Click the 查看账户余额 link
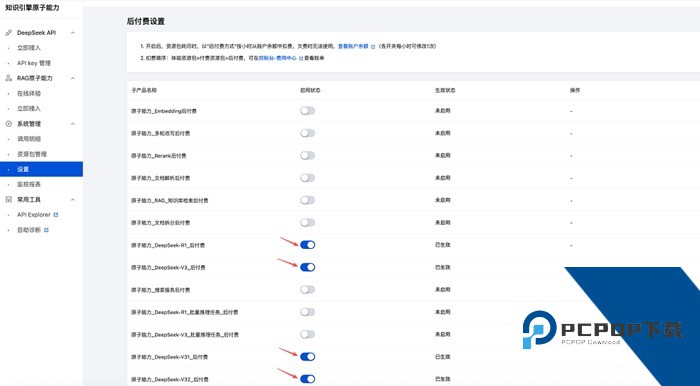Screen dimensions: 700x386 [353, 46]
